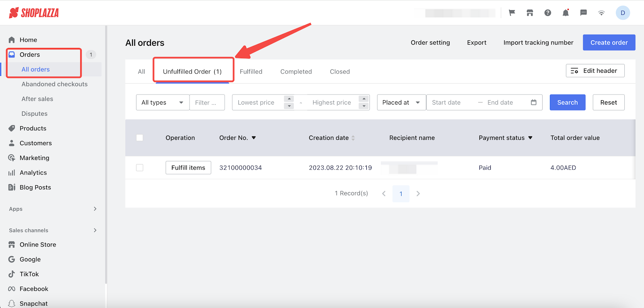Switch to the Completed tab

coord(296,72)
